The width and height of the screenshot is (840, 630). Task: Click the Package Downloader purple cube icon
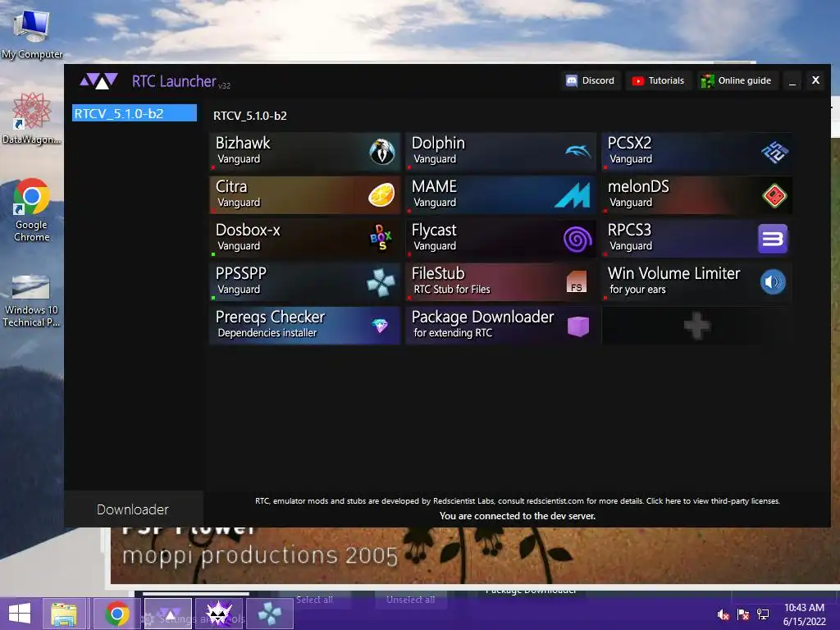[578, 326]
